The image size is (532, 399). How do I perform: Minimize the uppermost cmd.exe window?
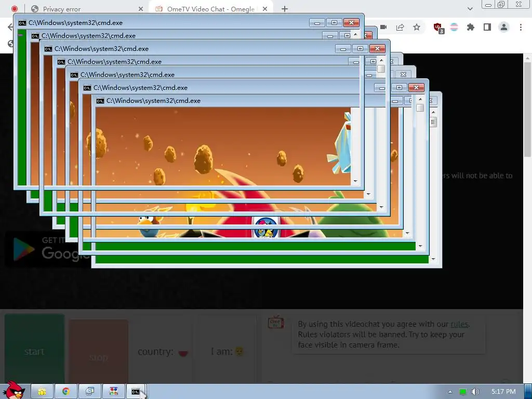tap(317, 23)
